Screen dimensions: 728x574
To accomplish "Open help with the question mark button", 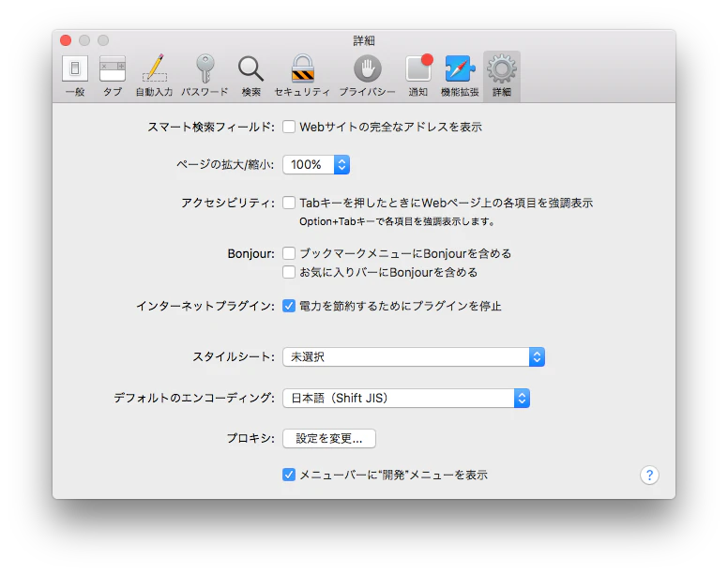I will point(649,475).
